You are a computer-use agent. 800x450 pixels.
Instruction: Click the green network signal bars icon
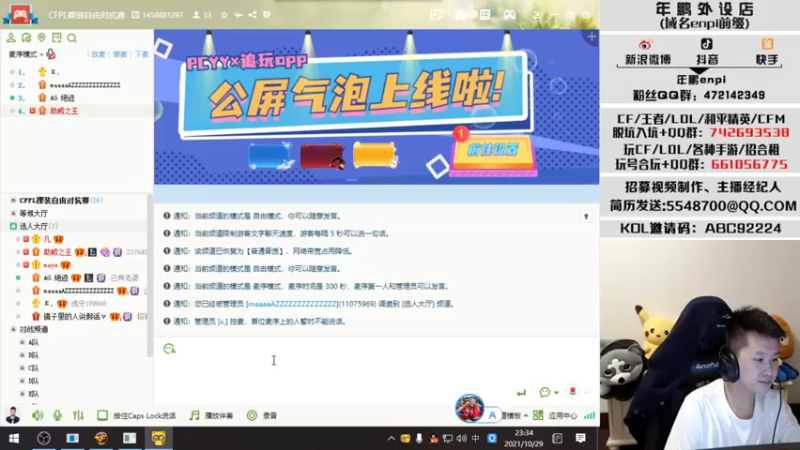pos(589,415)
